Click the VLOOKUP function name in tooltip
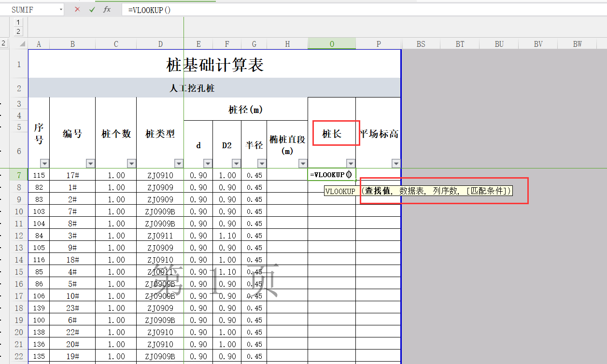The width and height of the screenshot is (607, 364). pos(340,191)
